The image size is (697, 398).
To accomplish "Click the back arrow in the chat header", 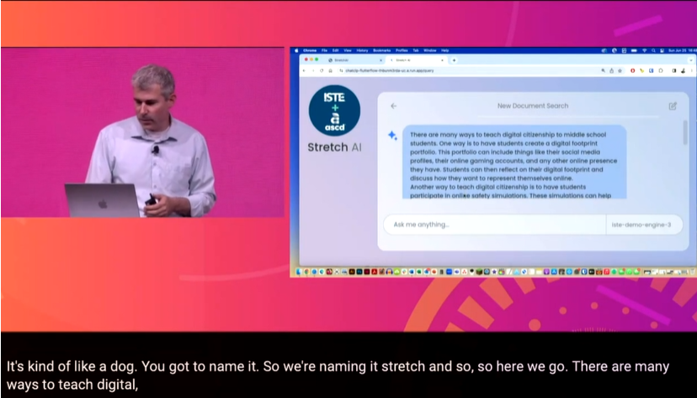I will point(393,106).
